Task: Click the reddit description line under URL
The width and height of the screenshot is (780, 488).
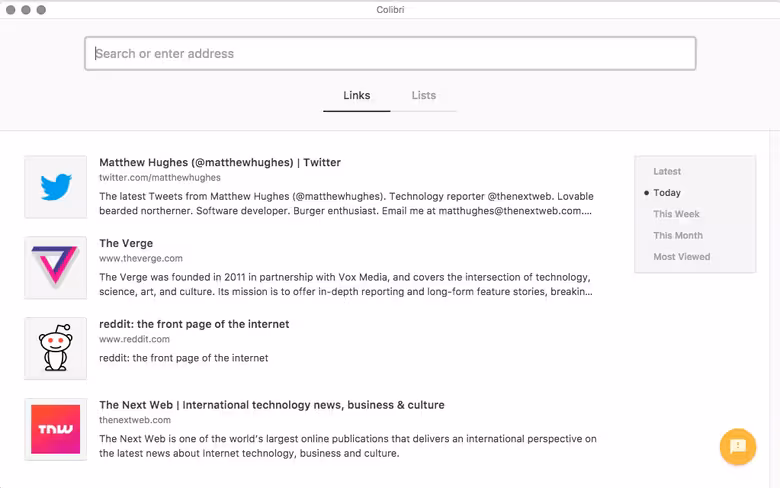Action: [184, 358]
